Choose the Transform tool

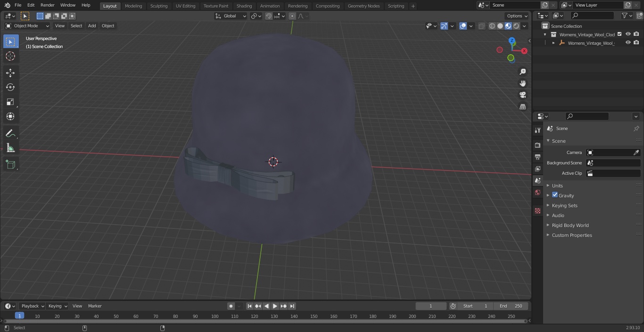pyautogui.click(x=10, y=116)
